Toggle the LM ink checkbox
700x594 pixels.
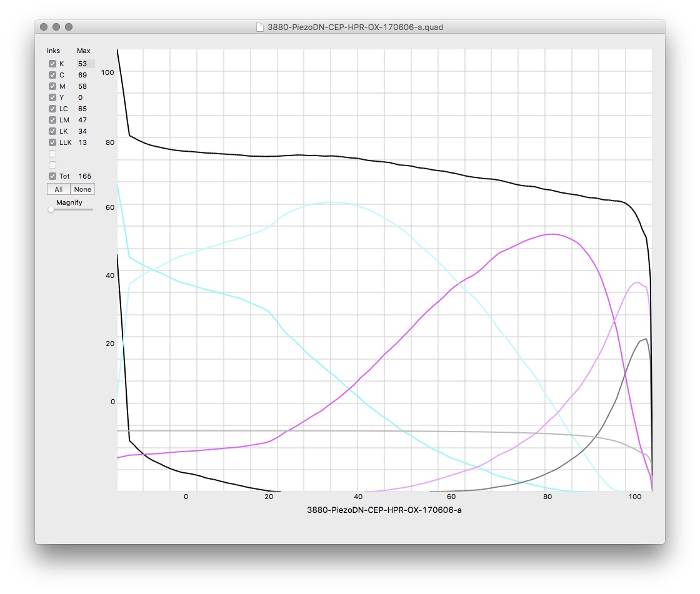click(52, 120)
